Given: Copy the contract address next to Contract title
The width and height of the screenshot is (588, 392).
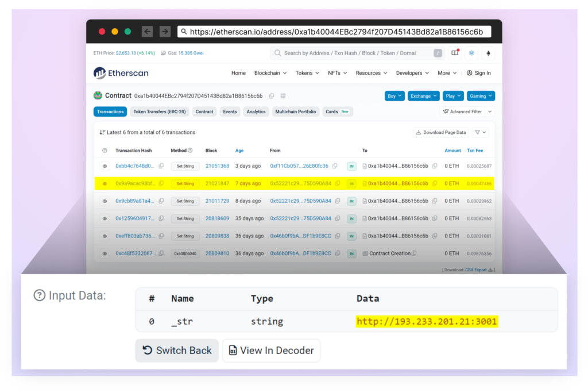Looking at the screenshot, I should (272, 96).
